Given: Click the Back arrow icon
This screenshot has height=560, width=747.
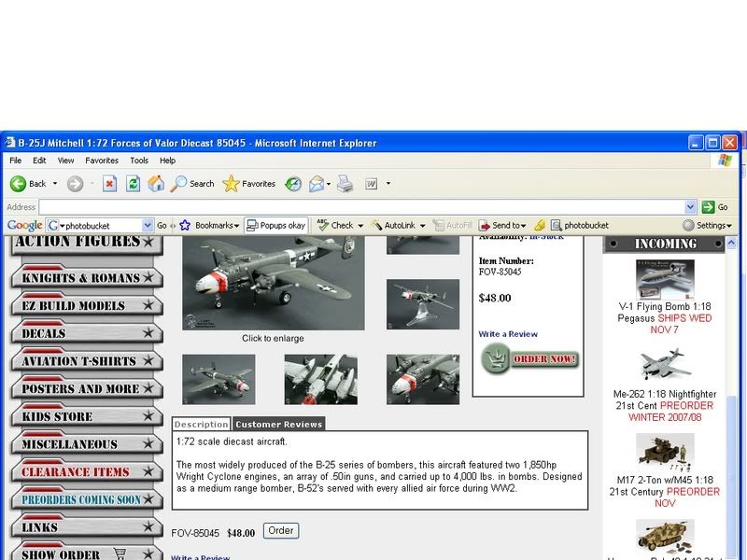Looking at the screenshot, I should 18,184.
